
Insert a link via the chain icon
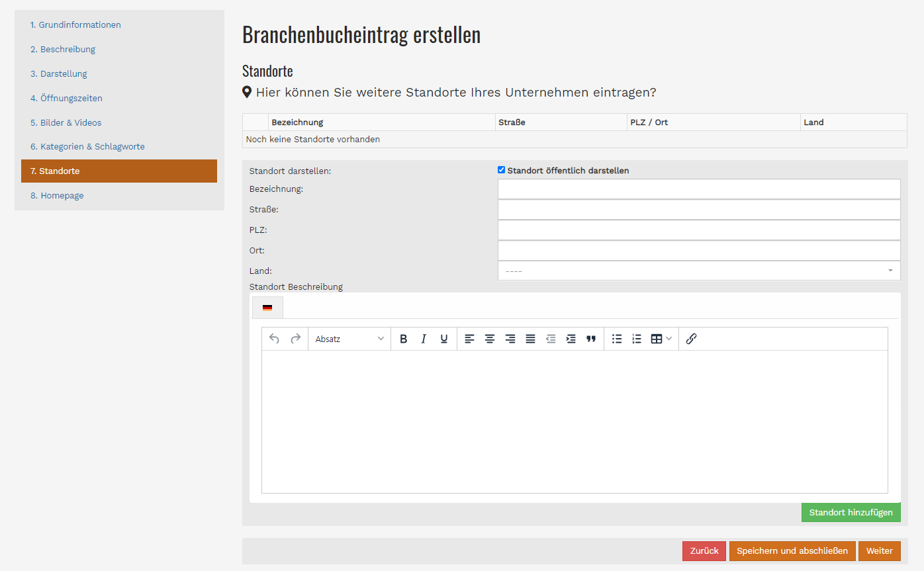pos(691,339)
